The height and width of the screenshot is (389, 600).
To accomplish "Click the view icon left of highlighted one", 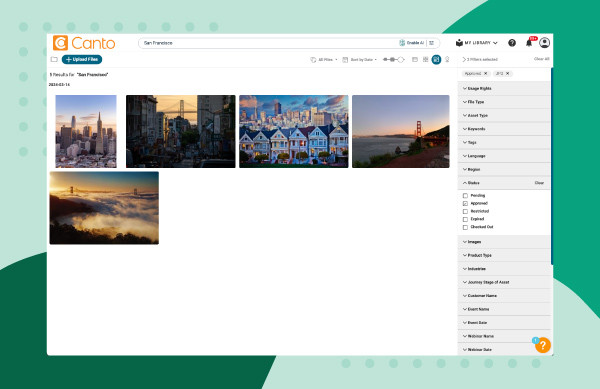I will click(426, 59).
